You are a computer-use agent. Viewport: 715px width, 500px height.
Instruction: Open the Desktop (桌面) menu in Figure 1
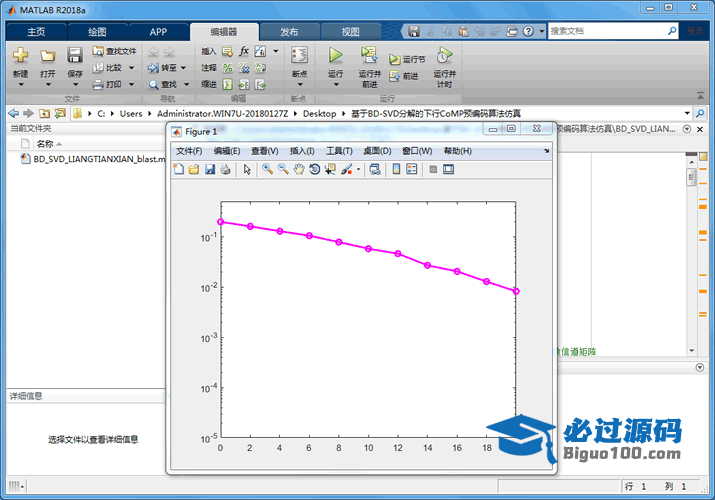point(378,151)
